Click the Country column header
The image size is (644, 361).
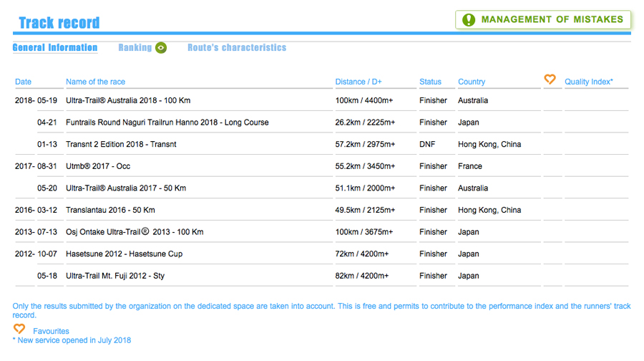(x=472, y=82)
